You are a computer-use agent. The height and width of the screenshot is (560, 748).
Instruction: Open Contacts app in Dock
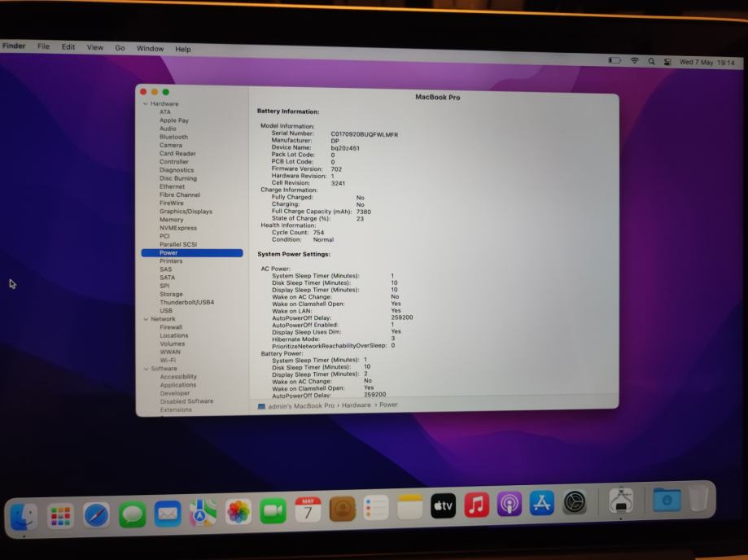[343, 509]
